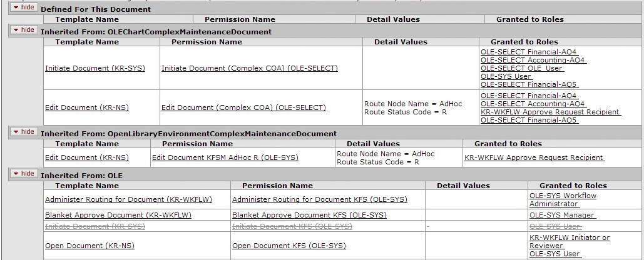Open Initiate Document (Complex COA) (OLE-SELECT) permission
Image resolution: width=644 pixels, height=260 pixels.
250,69
